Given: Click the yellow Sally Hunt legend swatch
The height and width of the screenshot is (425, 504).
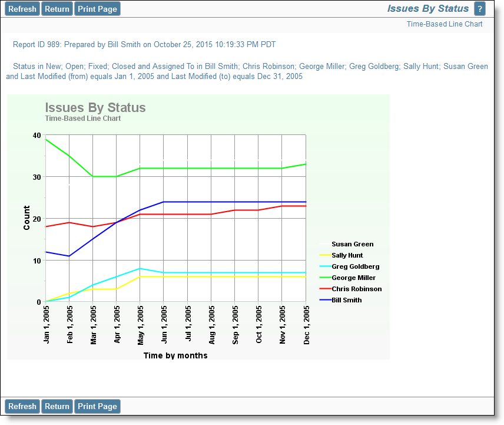Looking at the screenshot, I should pyautogui.click(x=325, y=255).
